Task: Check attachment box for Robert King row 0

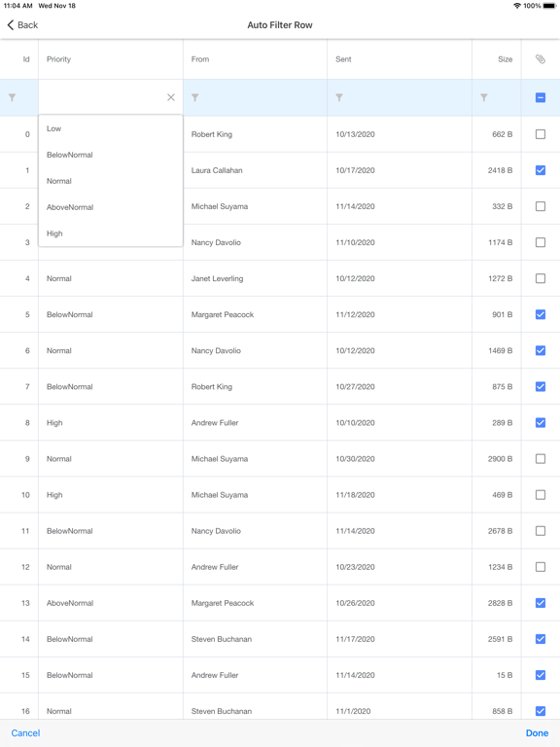Action: [541, 134]
